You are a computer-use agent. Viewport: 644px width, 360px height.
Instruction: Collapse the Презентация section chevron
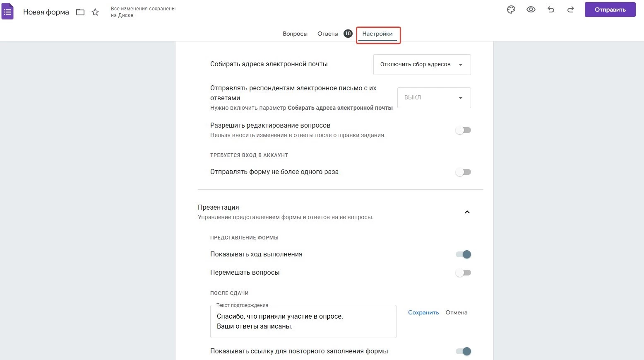click(x=467, y=212)
